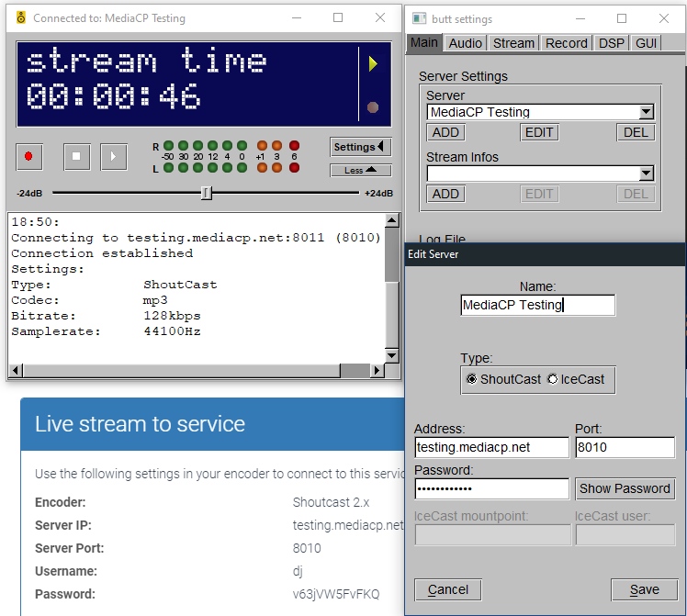This screenshot has width=687, height=616.
Task: Select the ShoutCast server type
Action: [504, 379]
